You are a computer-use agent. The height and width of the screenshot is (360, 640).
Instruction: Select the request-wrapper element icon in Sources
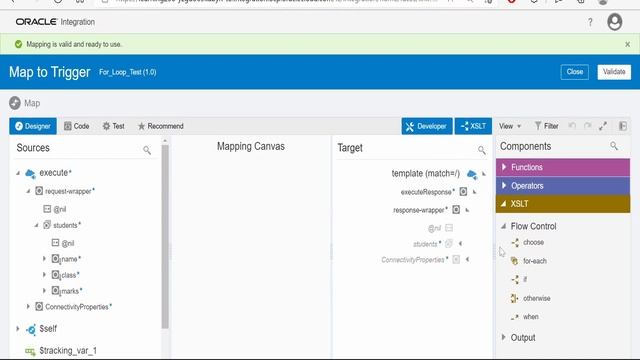[39, 191]
